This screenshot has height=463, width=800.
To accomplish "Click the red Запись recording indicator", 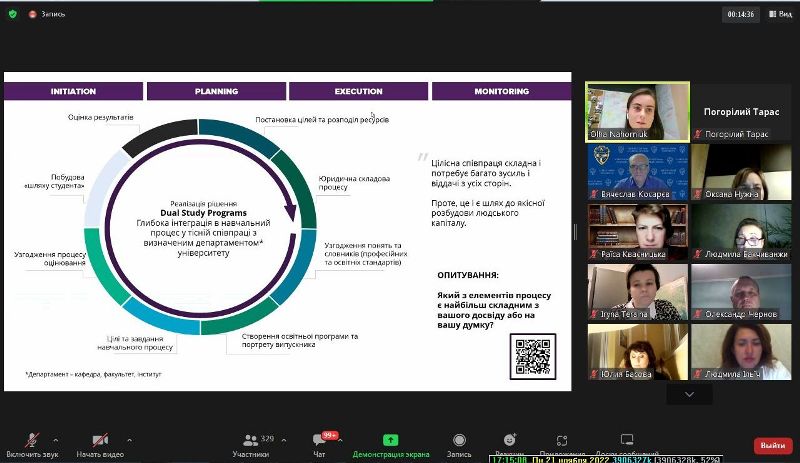I will 47,14.
